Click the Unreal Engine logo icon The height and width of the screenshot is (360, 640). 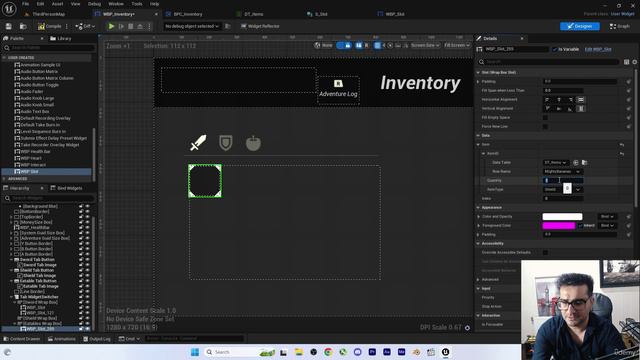pyautogui.click(x=9, y=9)
